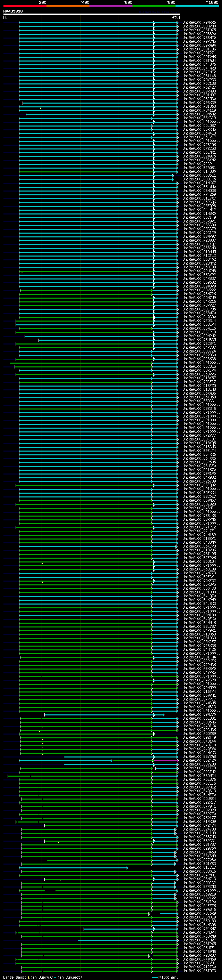Click the cyan ~100% identity legend bar
This screenshot has height=980, width=222.
click(197, 6)
